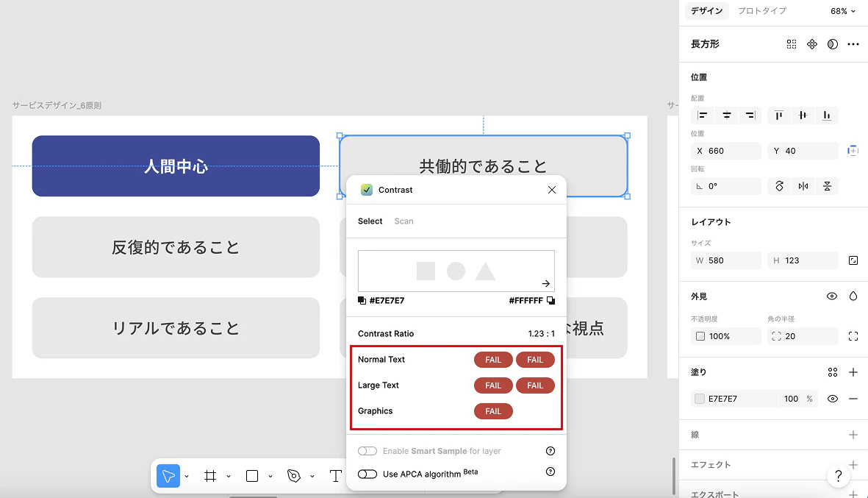The image size is (868, 498).
Task: Open Pen tool options dropdown arrow
Action: point(312,477)
